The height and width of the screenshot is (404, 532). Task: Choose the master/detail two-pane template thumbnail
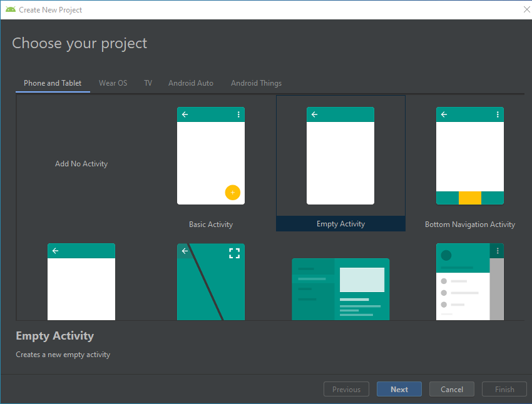[x=340, y=289]
